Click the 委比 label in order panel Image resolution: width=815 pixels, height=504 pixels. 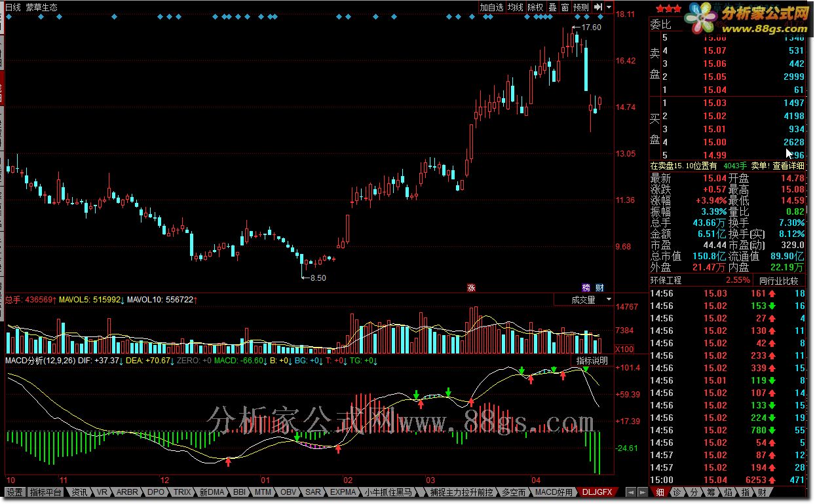[x=660, y=25]
